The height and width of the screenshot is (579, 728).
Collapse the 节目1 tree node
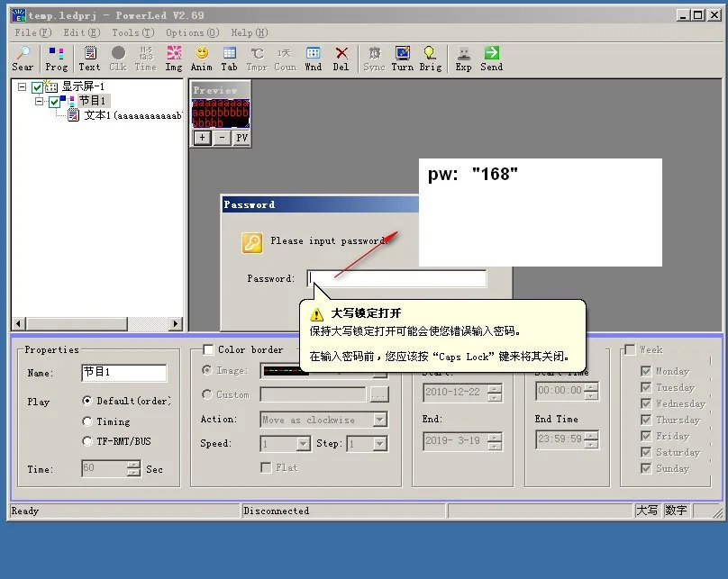(40, 101)
